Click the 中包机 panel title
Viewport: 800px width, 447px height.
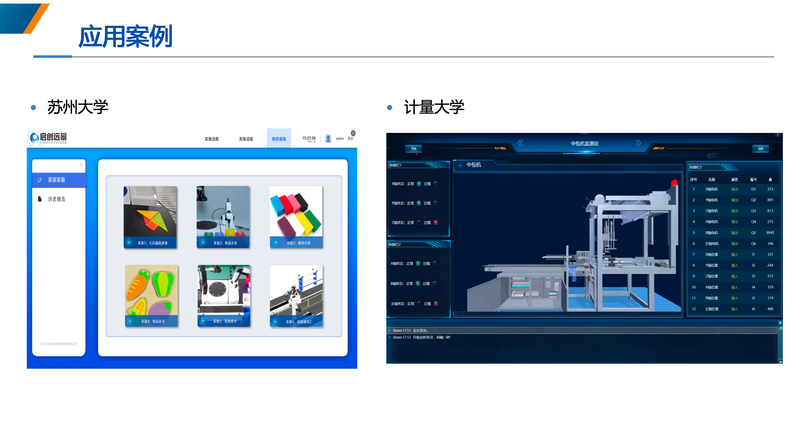(473, 165)
